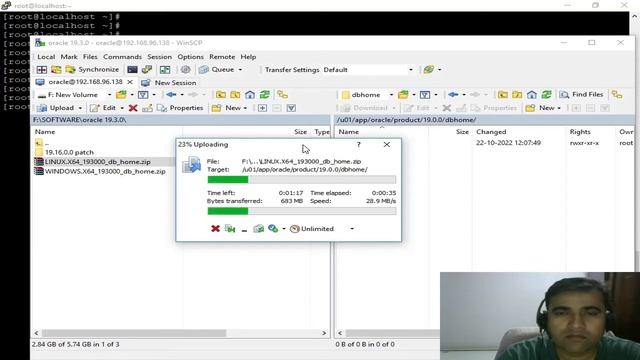Viewport: 640px width, 360px height.
Task: Select WINDOWS.X64_193000_db_home.zip file
Action: (x=105, y=171)
